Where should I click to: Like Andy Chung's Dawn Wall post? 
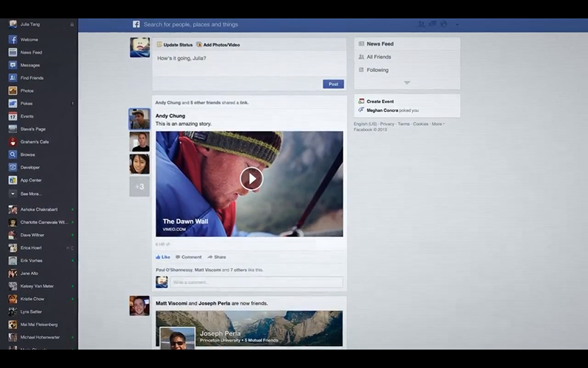pos(162,257)
